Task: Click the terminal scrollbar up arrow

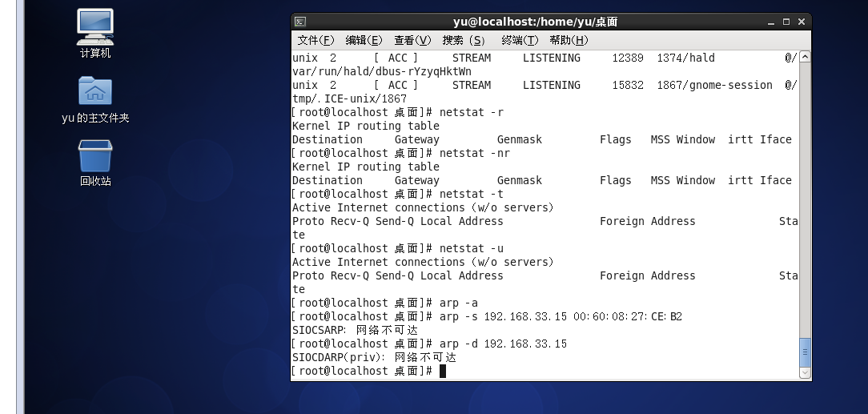Action: coord(806,57)
